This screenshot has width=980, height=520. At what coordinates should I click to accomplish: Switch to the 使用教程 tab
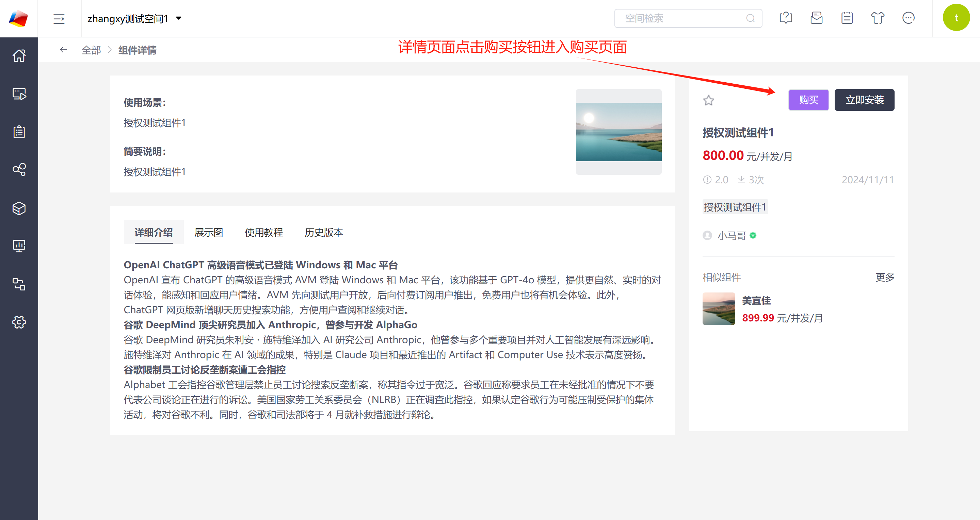click(x=264, y=232)
